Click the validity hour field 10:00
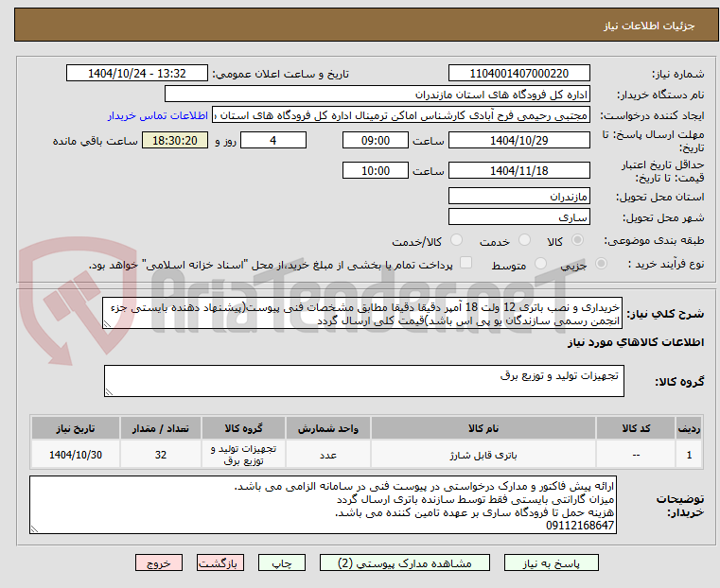The width and height of the screenshot is (720, 588). pos(376,170)
